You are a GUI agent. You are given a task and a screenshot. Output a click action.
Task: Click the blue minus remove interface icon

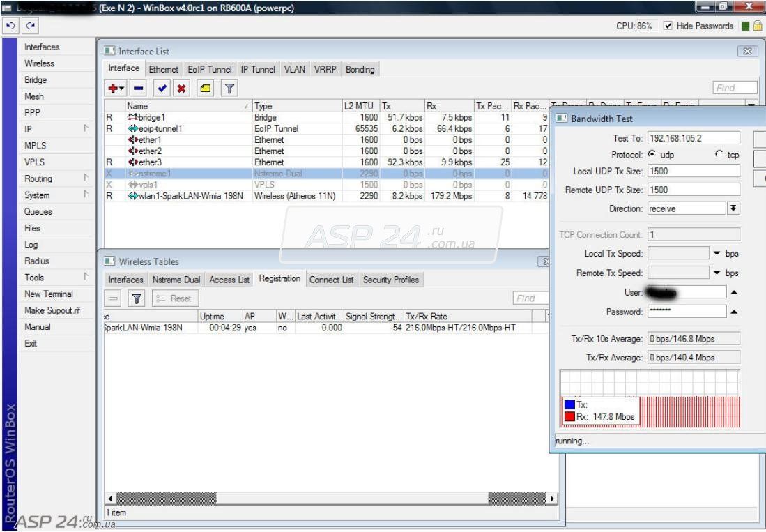139,89
